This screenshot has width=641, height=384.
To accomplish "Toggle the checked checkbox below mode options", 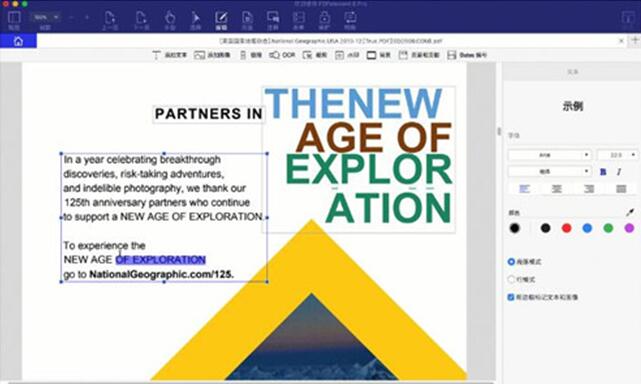I will 511,297.
